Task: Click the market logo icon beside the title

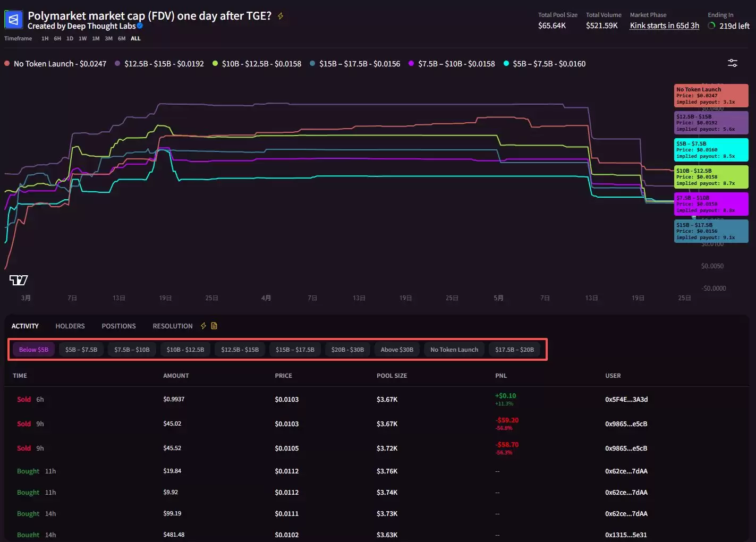Action: 13,20
